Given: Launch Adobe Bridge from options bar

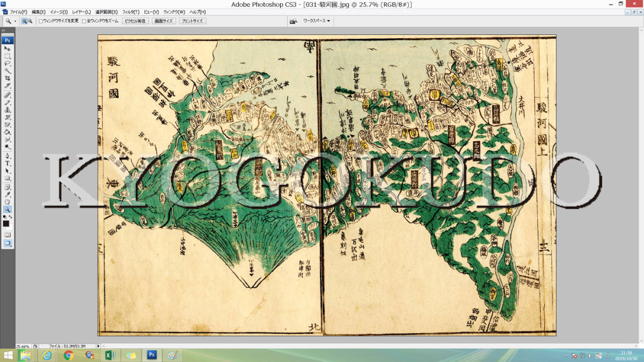Looking at the screenshot, I should point(294,21).
